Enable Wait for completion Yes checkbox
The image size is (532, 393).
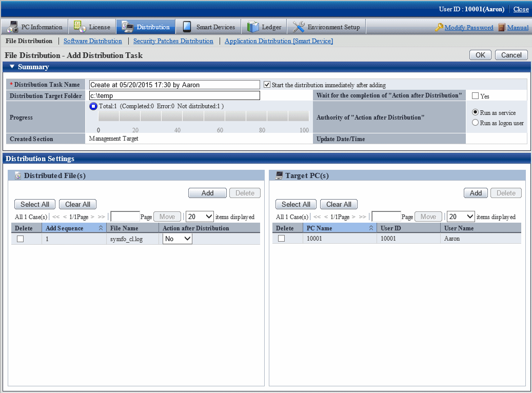pos(475,95)
